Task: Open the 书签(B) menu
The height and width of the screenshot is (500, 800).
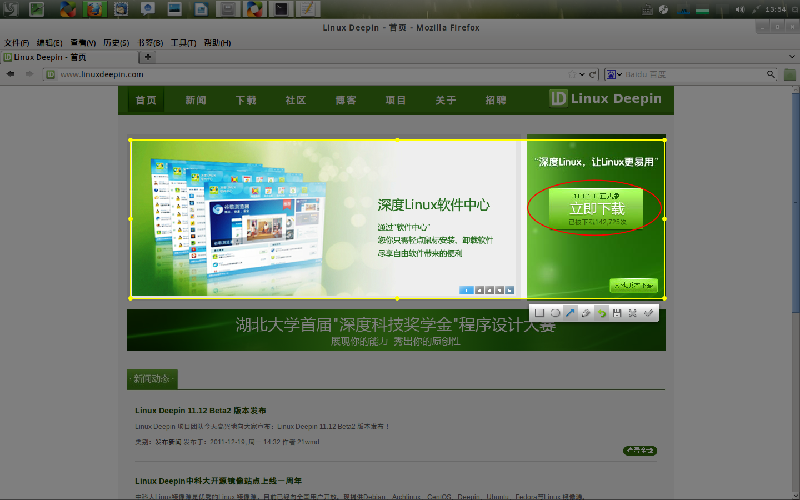Action: coord(150,43)
